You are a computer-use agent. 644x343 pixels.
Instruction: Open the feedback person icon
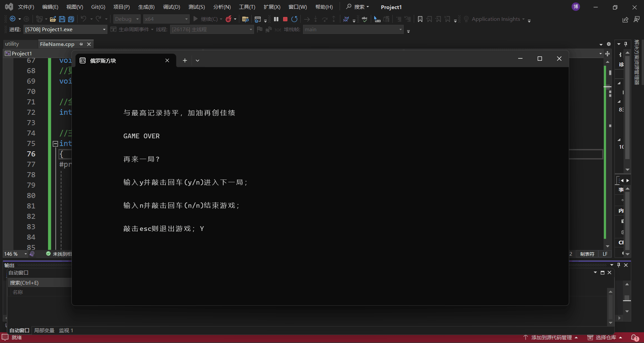click(x=637, y=19)
